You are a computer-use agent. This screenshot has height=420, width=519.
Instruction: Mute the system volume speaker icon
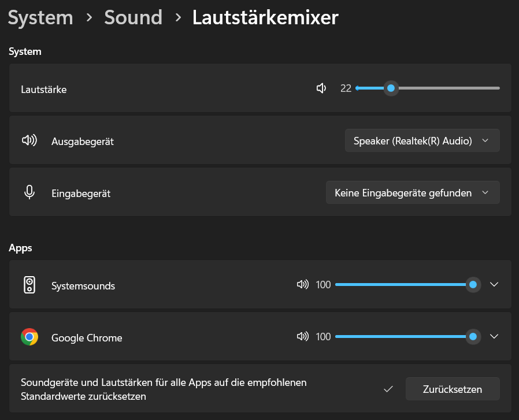point(321,88)
